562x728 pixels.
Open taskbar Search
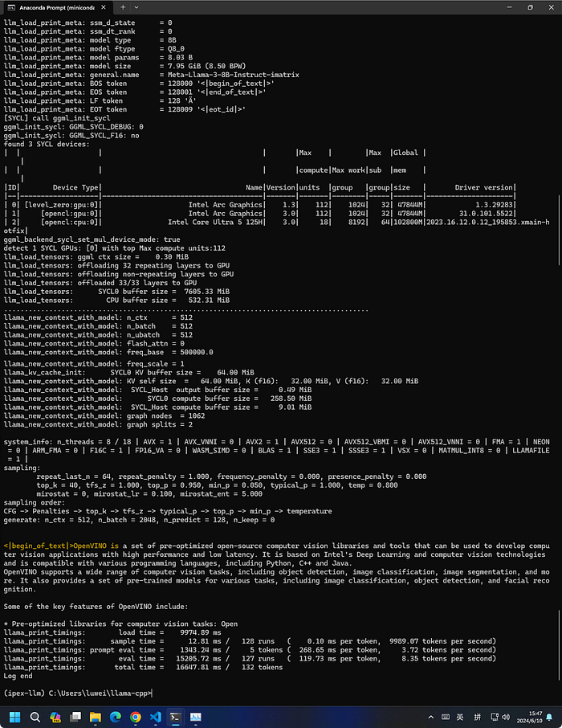tap(35, 717)
